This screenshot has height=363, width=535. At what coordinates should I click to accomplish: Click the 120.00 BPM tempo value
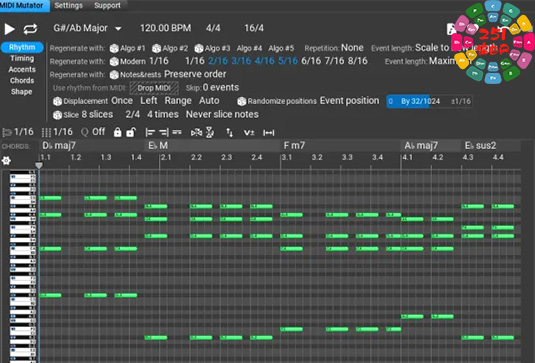(x=165, y=28)
